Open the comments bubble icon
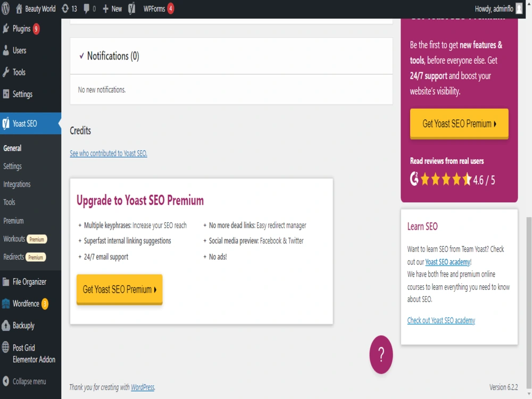Viewport: 532px width, 399px height. 87,9
